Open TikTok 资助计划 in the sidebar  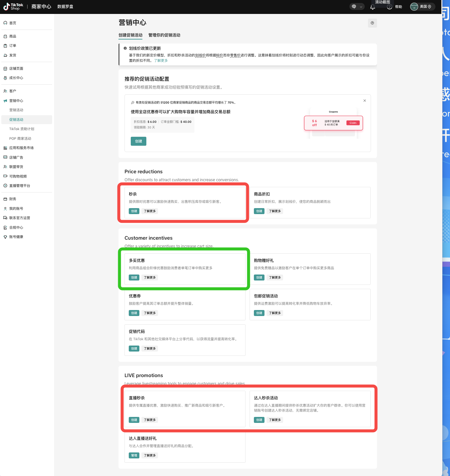pyautogui.click(x=22, y=129)
